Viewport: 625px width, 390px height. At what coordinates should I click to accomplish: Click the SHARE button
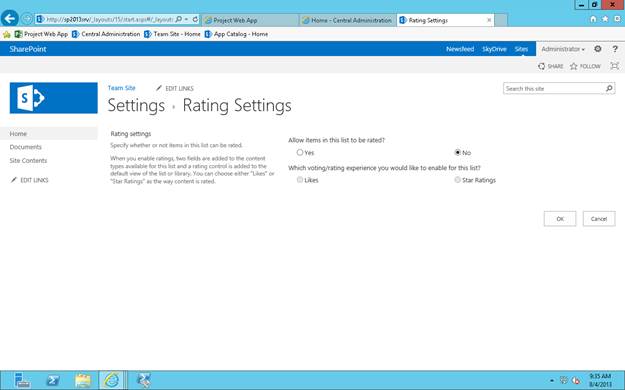tap(550, 66)
